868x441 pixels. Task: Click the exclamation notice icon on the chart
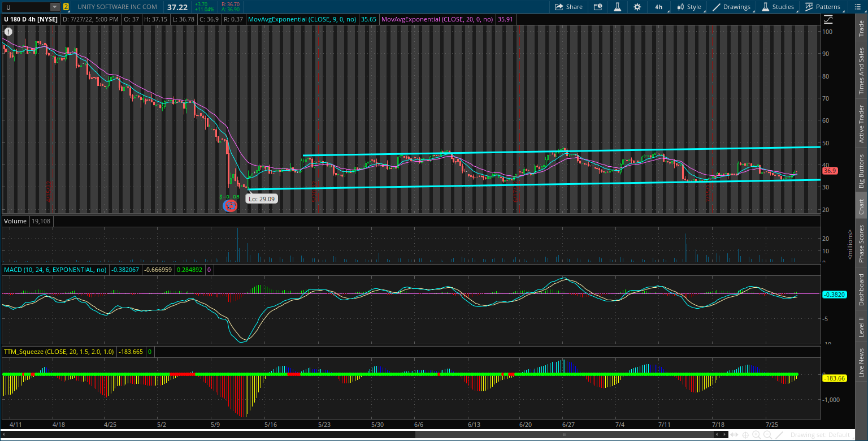(8, 32)
